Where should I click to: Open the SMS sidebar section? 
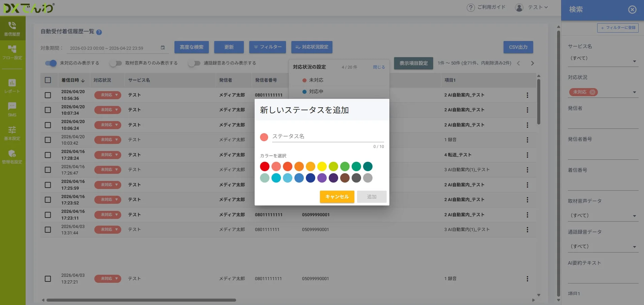pyautogui.click(x=12, y=110)
